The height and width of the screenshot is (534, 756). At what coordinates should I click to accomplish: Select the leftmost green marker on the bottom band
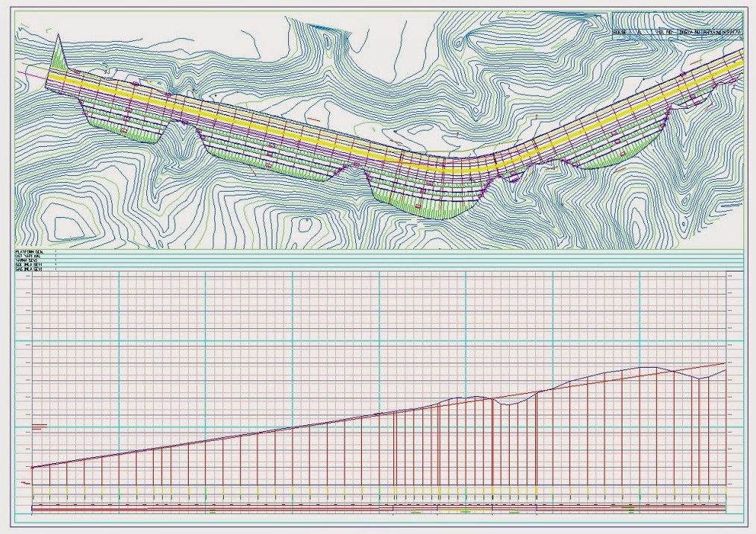pyautogui.click(x=213, y=512)
